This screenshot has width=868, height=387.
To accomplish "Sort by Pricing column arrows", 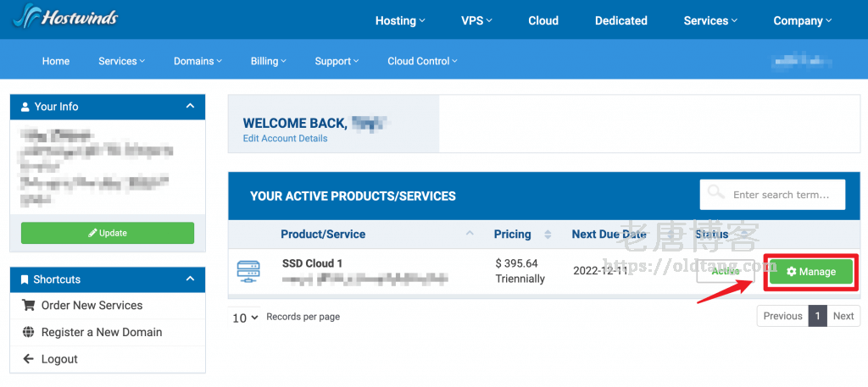I will point(548,235).
